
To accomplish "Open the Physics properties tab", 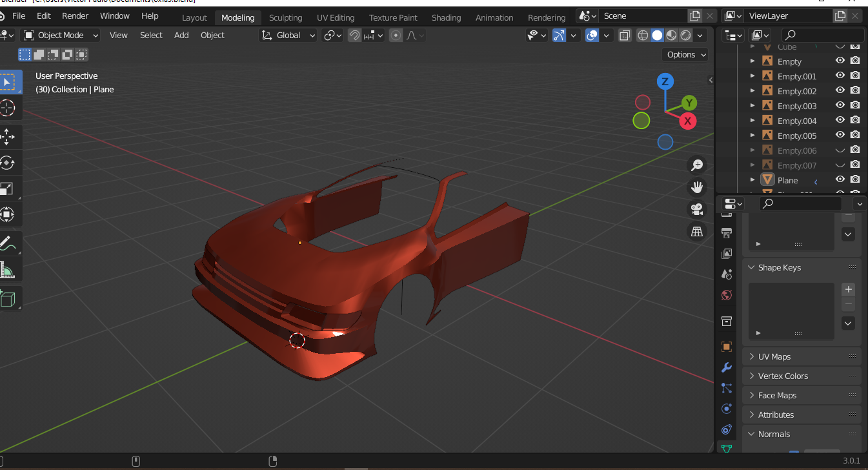I will pyautogui.click(x=727, y=409).
